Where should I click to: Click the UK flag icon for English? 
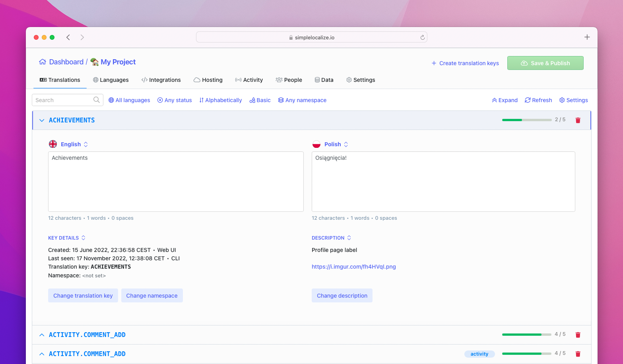coord(53,144)
